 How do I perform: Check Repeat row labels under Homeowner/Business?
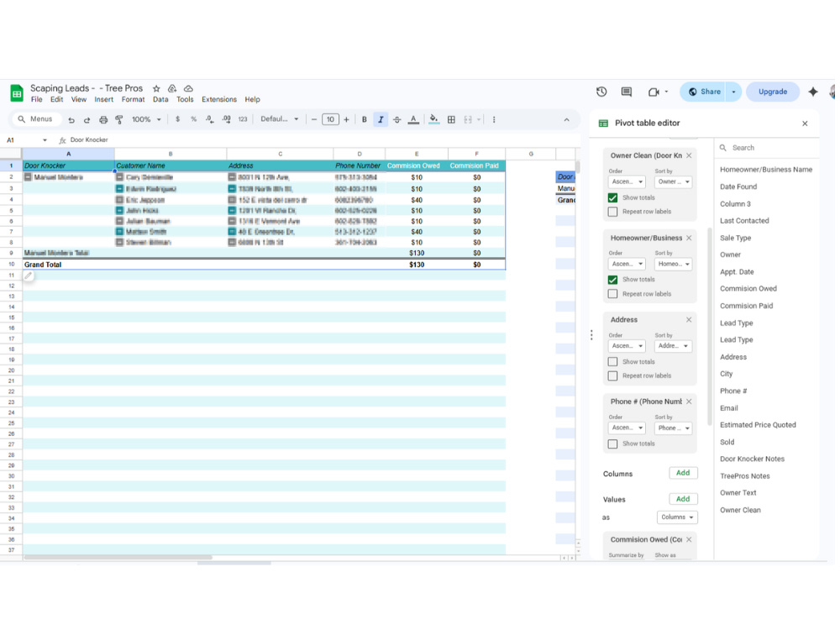pyautogui.click(x=613, y=293)
